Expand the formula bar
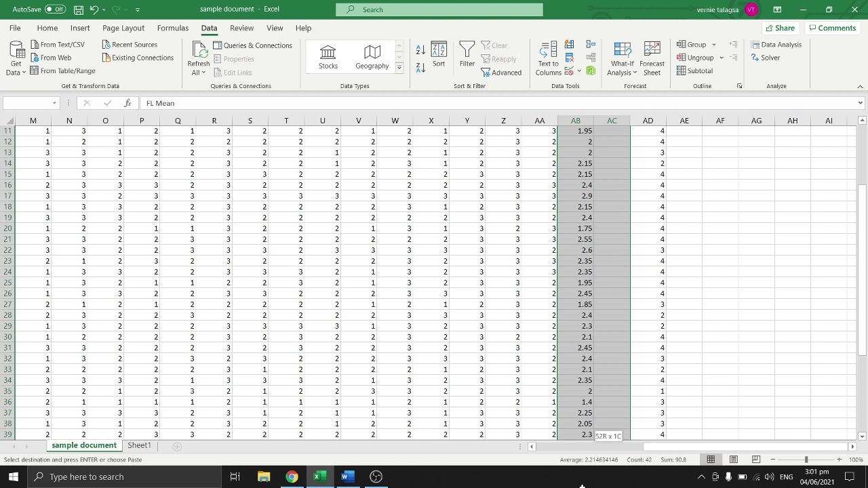868x488 pixels. point(860,103)
